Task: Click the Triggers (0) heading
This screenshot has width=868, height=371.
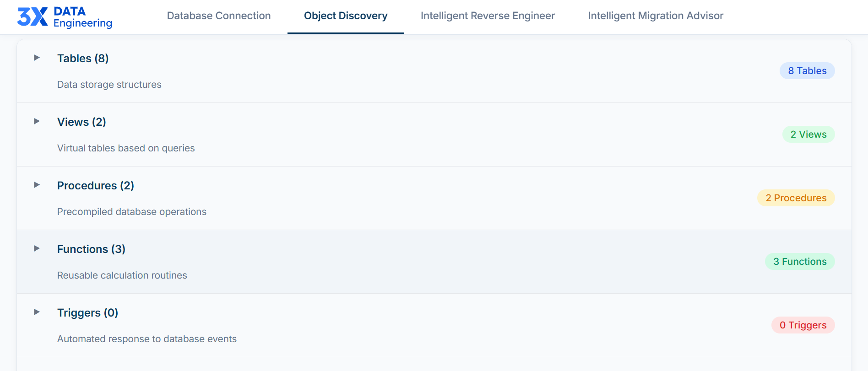Action: pos(87,313)
